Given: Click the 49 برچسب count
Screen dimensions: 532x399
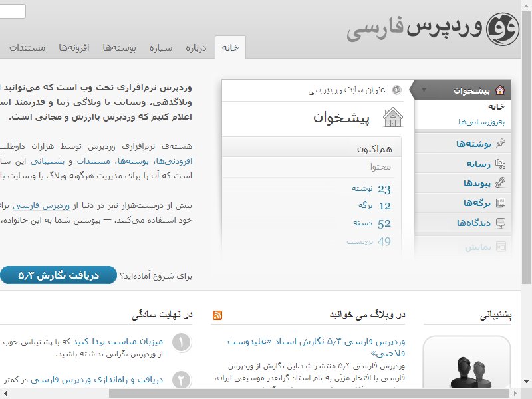Looking at the screenshot, I should tap(369, 241).
